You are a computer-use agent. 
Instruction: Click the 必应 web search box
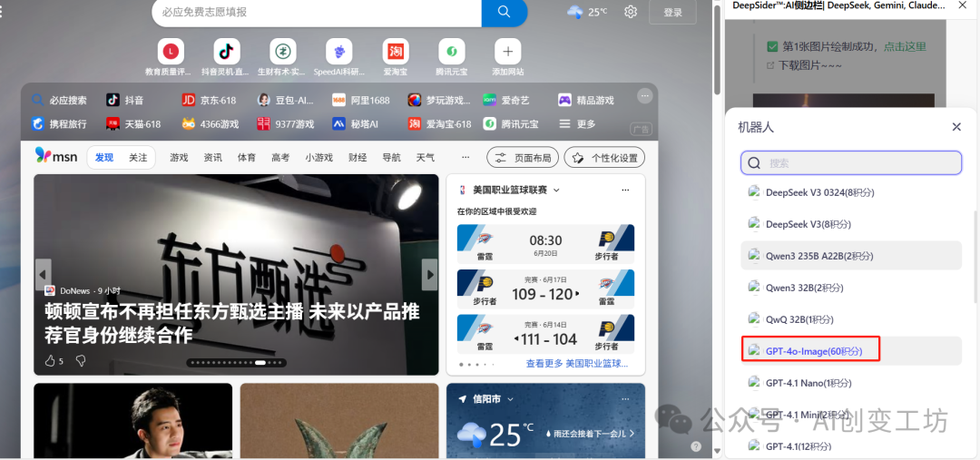[317, 12]
